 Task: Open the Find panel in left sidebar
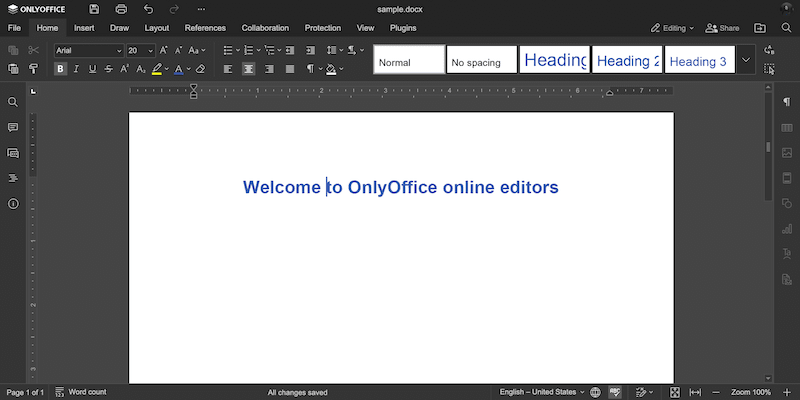[x=13, y=102]
